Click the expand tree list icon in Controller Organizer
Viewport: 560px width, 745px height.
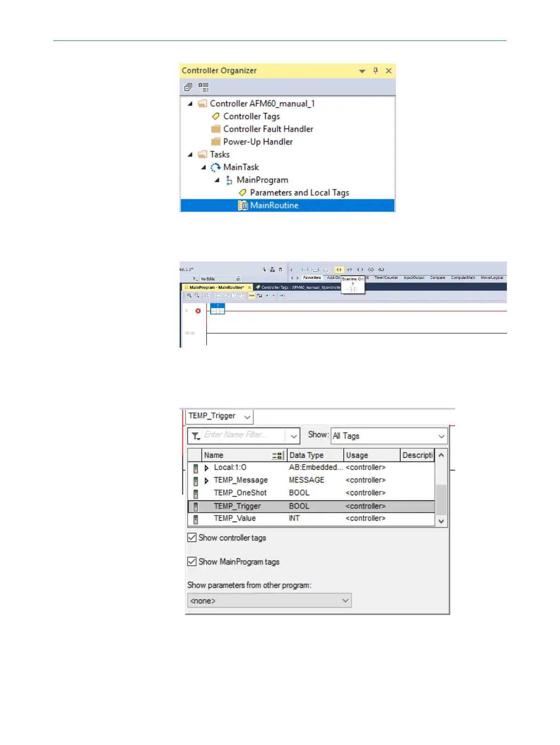(204, 87)
